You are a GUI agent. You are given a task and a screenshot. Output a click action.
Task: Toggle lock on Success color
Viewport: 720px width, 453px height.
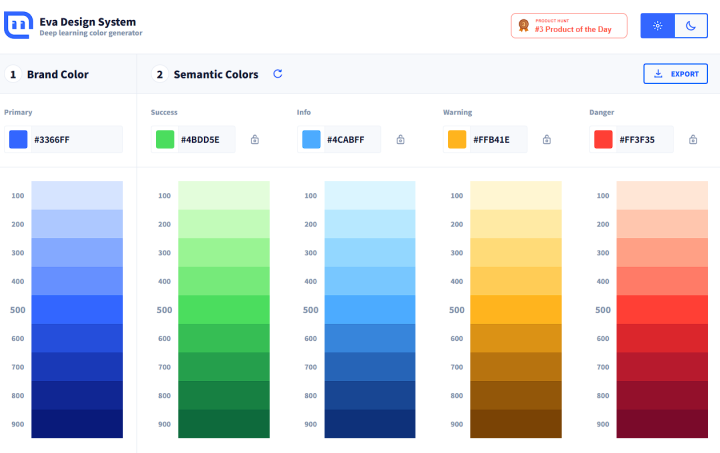pyautogui.click(x=255, y=140)
